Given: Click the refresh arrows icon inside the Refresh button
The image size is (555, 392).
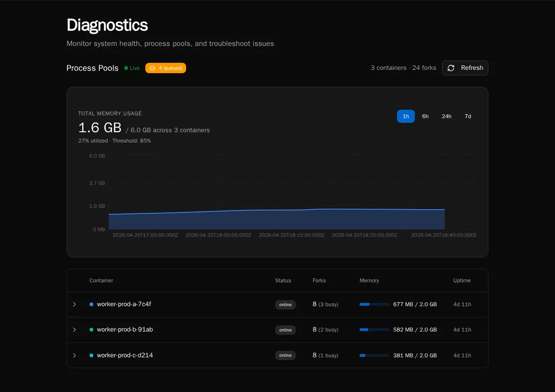Looking at the screenshot, I should coord(451,68).
